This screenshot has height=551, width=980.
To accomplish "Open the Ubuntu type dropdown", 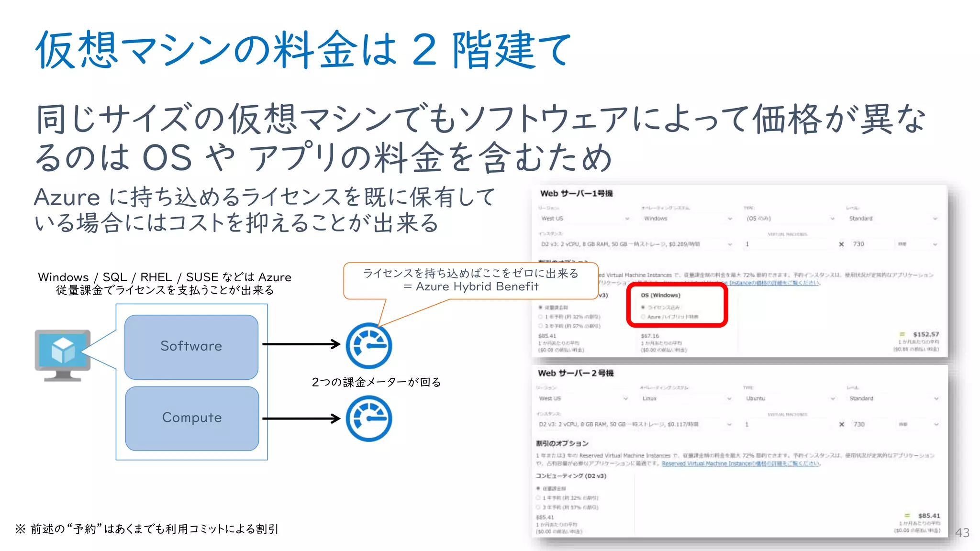I will click(x=790, y=398).
